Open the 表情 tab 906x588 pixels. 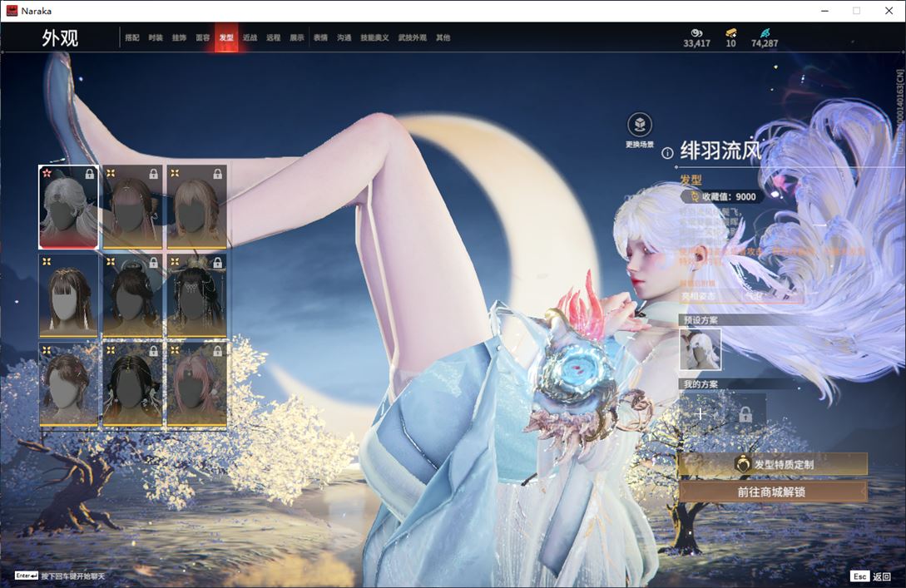[x=320, y=37]
